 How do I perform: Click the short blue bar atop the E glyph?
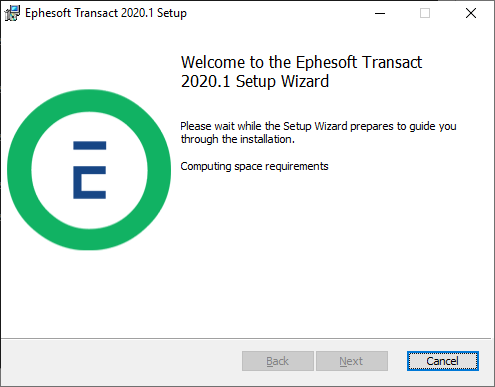pyautogui.click(x=90, y=145)
